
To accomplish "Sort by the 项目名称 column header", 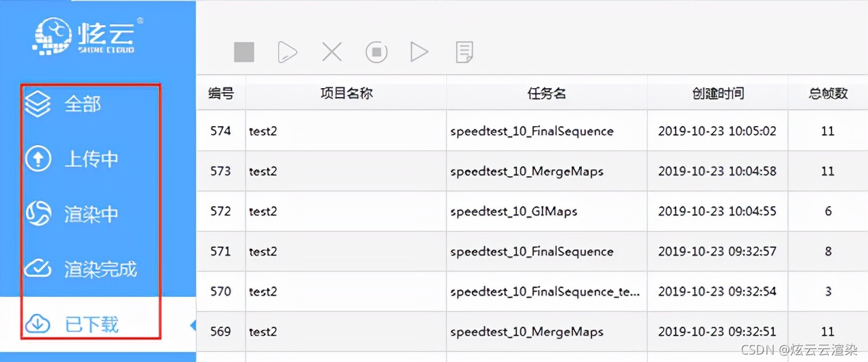I will (346, 94).
